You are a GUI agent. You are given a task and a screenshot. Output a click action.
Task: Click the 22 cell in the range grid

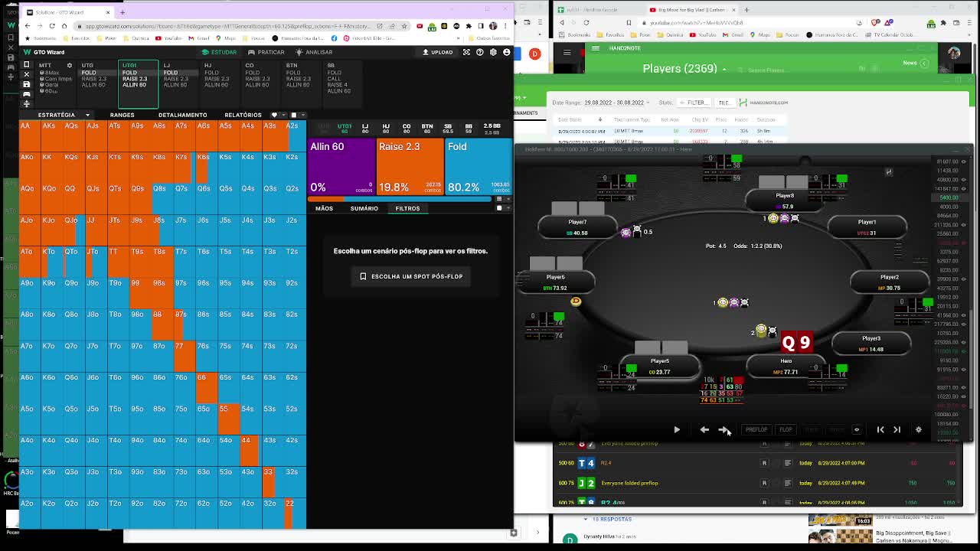tap(295, 513)
